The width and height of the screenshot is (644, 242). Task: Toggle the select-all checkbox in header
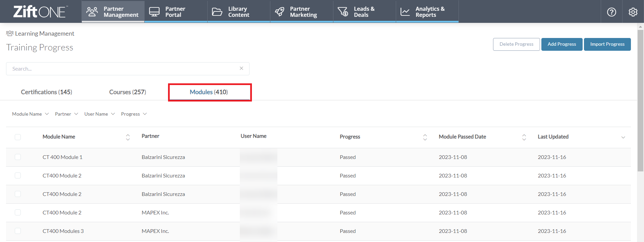[x=18, y=137]
